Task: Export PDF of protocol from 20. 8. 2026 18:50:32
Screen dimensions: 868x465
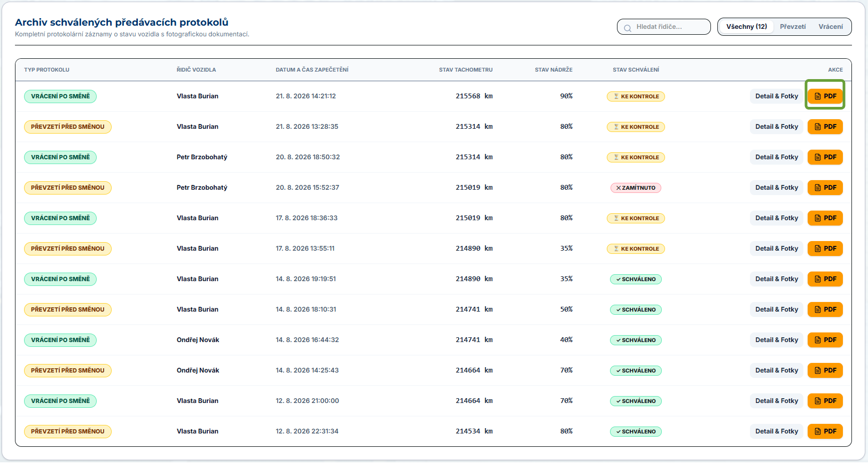Action: coord(825,157)
